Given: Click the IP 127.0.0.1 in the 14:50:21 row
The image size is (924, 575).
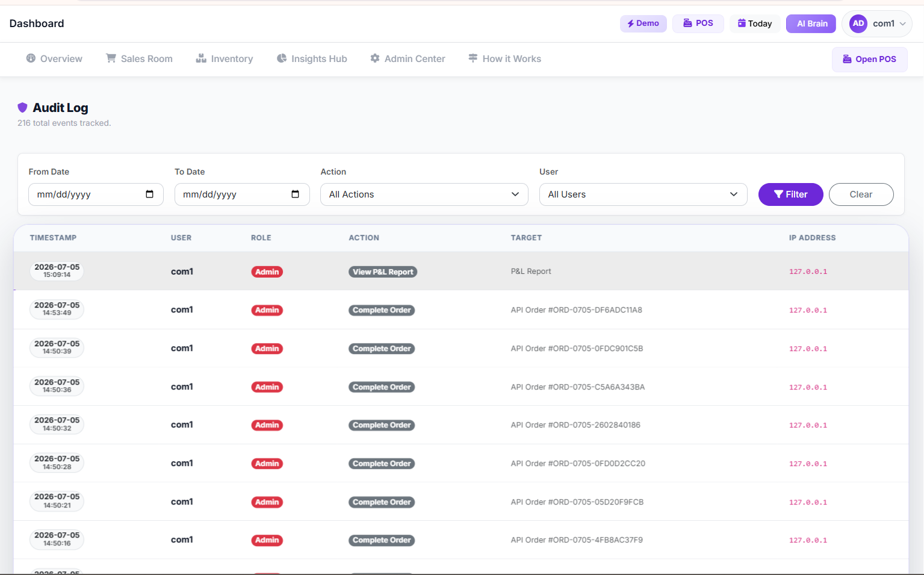Looking at the screenshot, I should click(808, 502).
